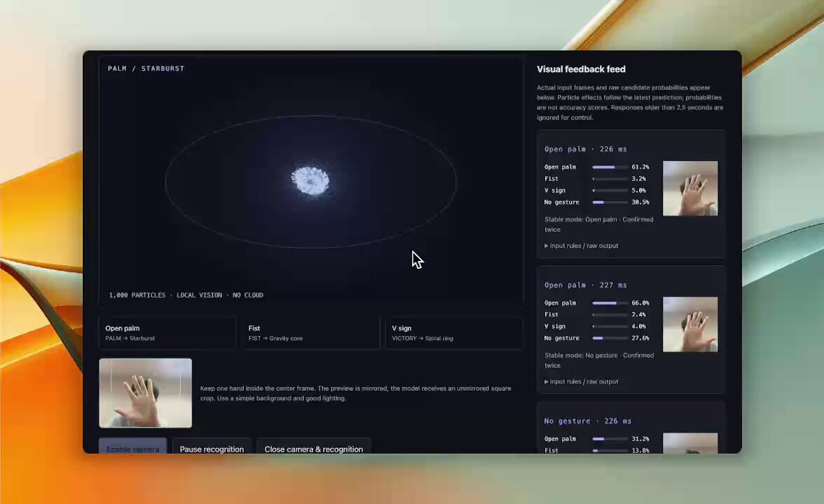
Task: Select the Fist Gravity core gesture card
Action: (310, 333)
